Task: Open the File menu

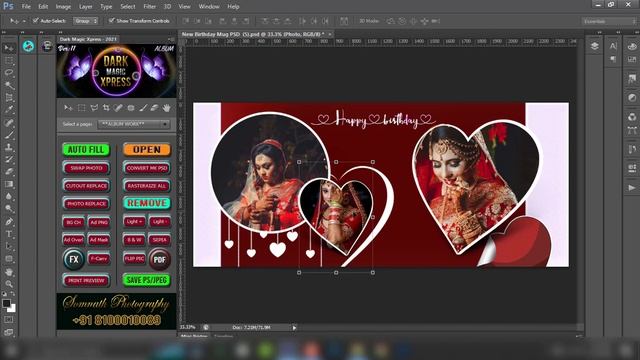Action: coord(26,7)
